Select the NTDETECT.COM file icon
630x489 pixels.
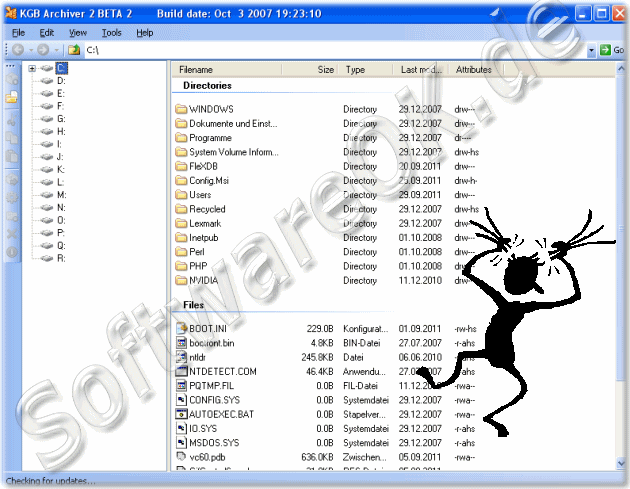click(x=182, y=371)
